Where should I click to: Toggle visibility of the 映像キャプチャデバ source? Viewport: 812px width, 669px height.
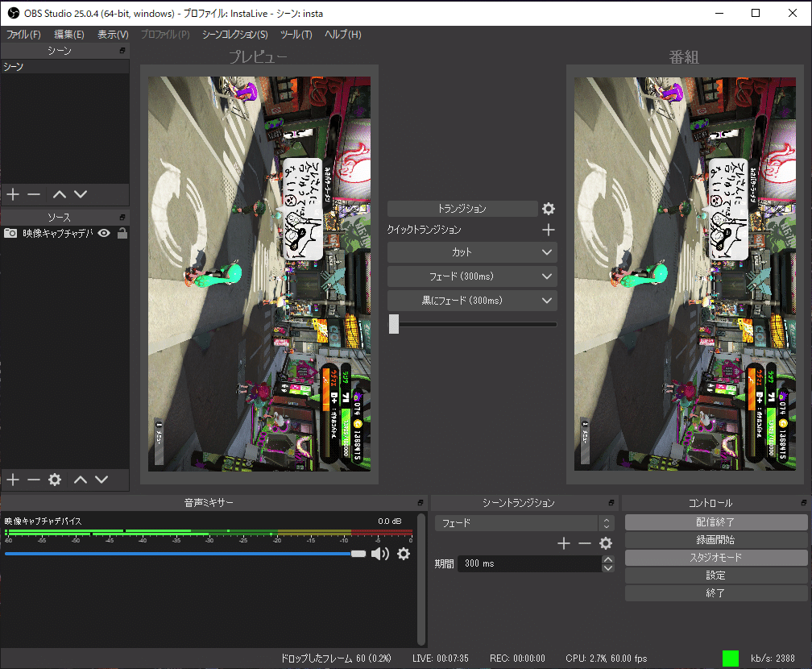pos(103,232)
